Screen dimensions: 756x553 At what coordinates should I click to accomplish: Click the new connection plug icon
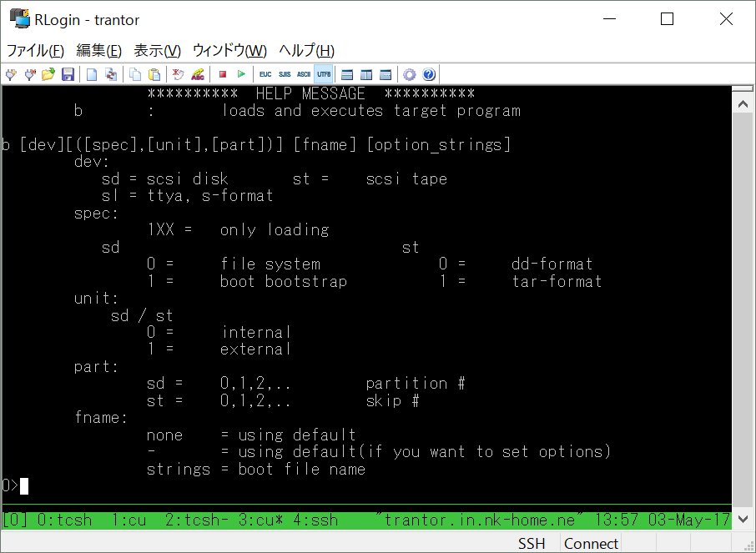click(x=11, y=74)
